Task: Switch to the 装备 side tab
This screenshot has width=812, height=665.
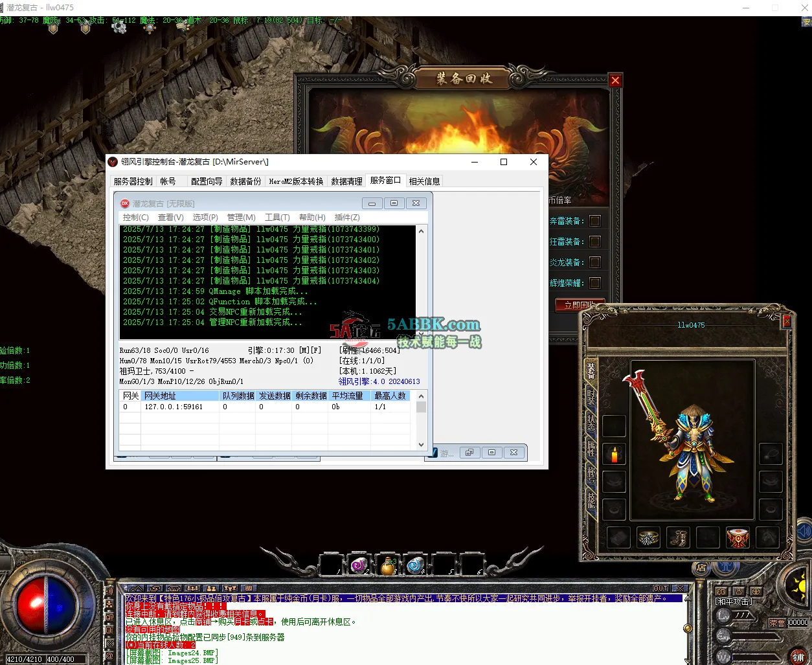Action: click(x=591, y=370)
